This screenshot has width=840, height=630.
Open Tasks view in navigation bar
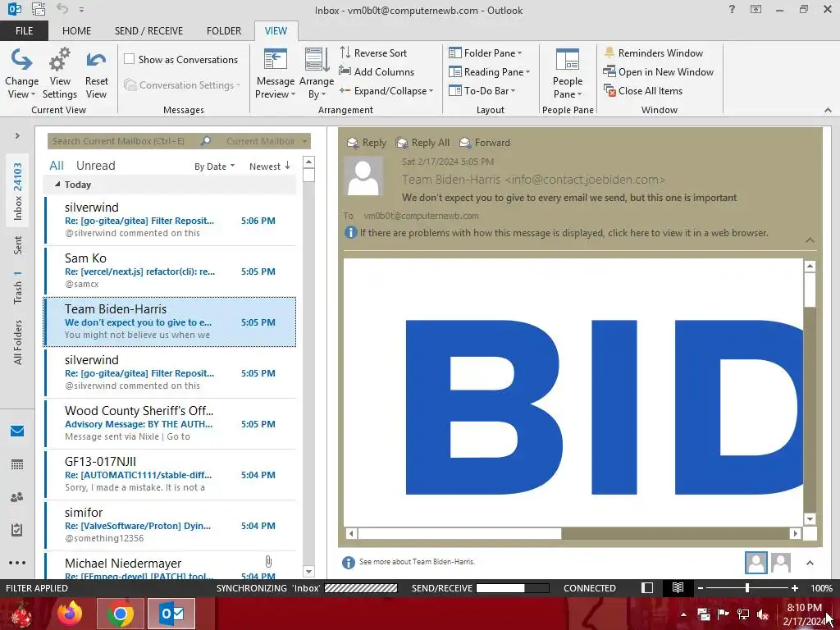tap(17, 530)
